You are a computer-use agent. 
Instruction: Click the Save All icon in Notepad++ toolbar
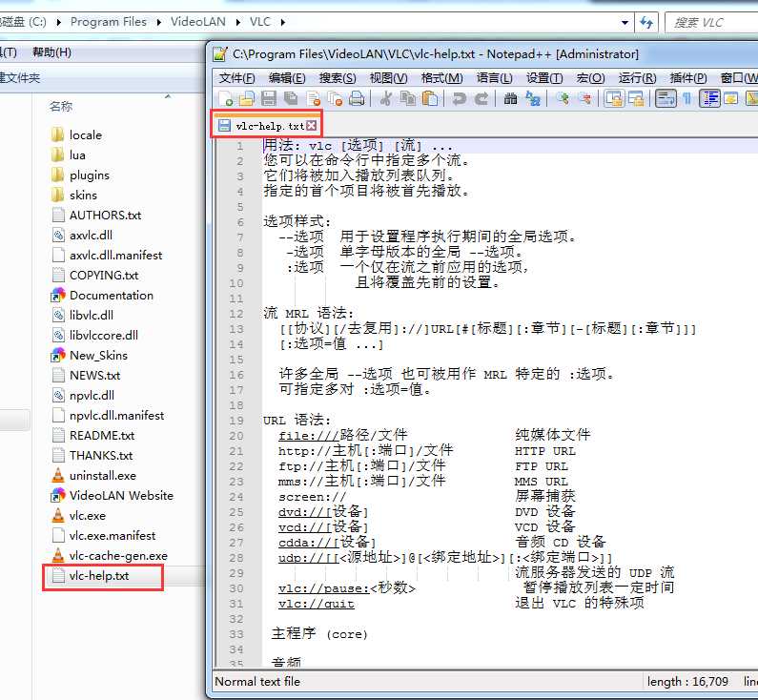tap(291, 98)
